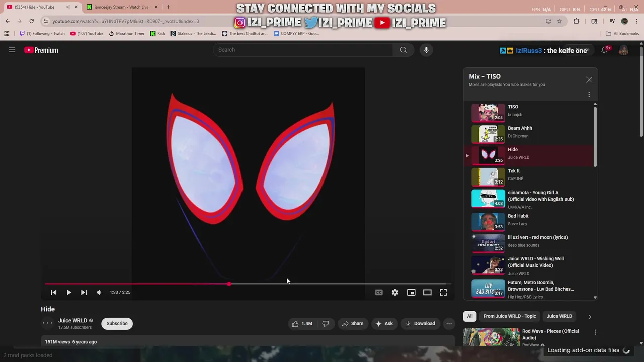The height and width of the screenshot is (362, 644).
Task: Go back in browser history
Action: (x=8, y=21)
